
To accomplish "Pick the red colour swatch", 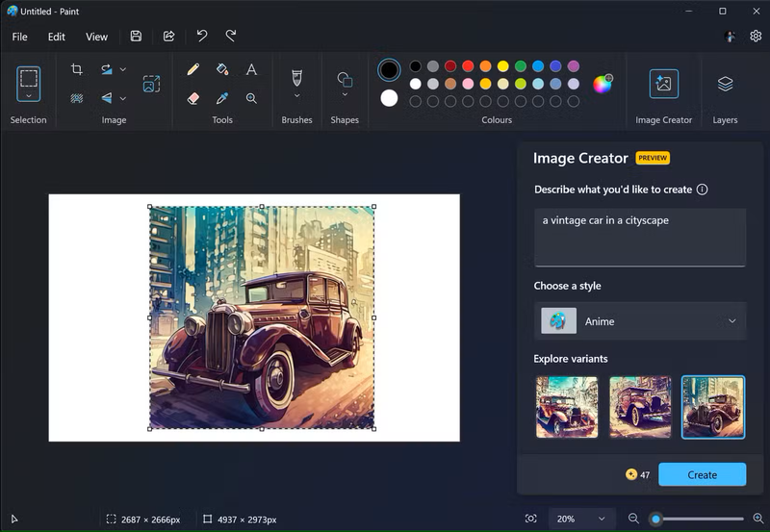I will [468, 66].
